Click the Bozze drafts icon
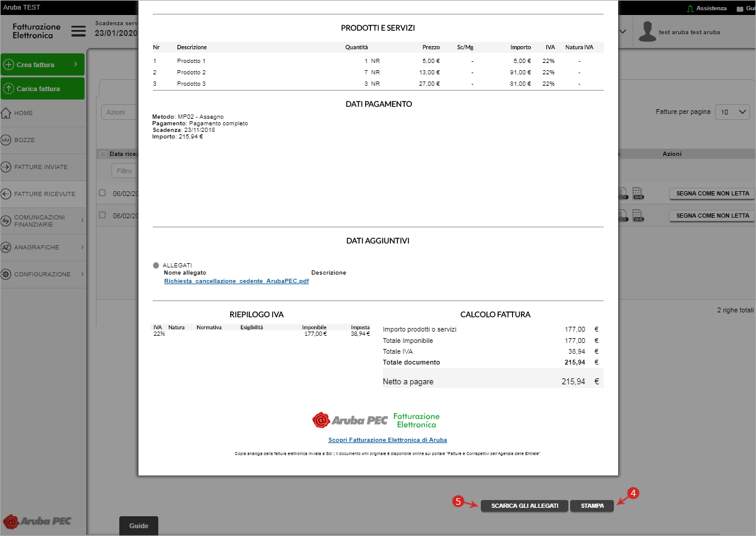 coord(7,140)
